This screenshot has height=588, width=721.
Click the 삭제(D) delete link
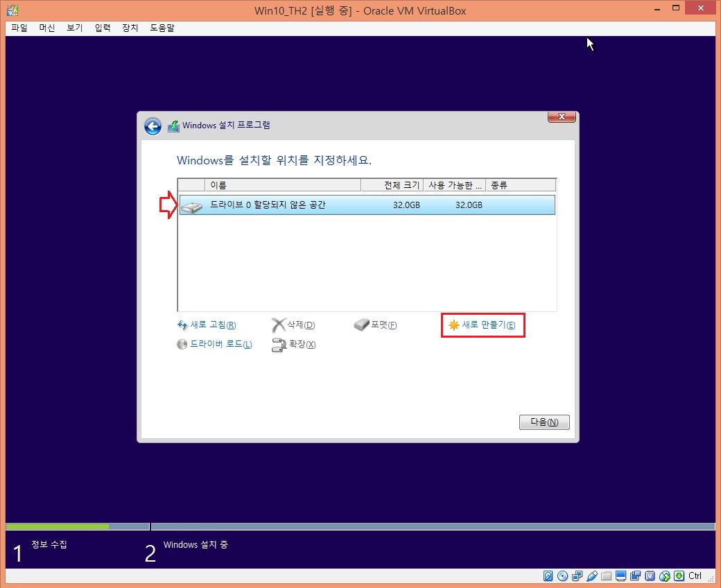293,325
